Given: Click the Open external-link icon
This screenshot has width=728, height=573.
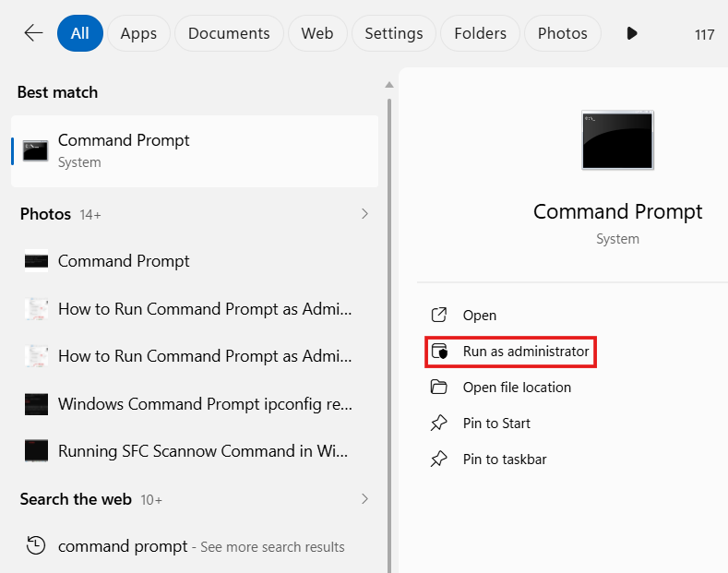Looking at the screenshot, I should pos(439,315).
